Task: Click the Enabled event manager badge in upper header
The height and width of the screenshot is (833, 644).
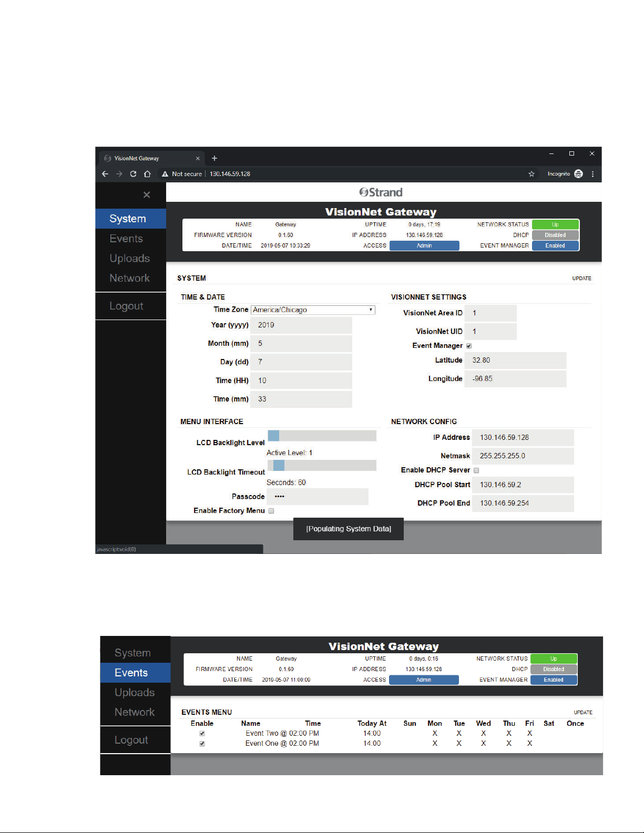Action: tap(555, 245)
